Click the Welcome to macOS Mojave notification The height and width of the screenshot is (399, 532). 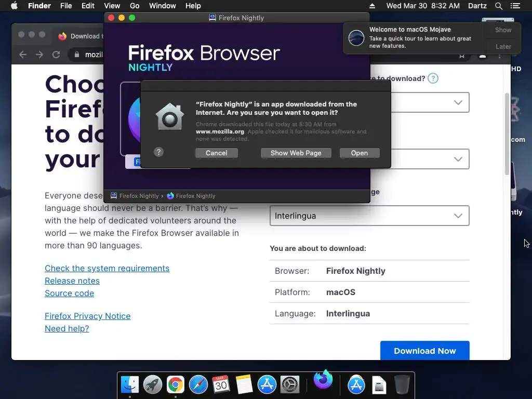(414, 37)
